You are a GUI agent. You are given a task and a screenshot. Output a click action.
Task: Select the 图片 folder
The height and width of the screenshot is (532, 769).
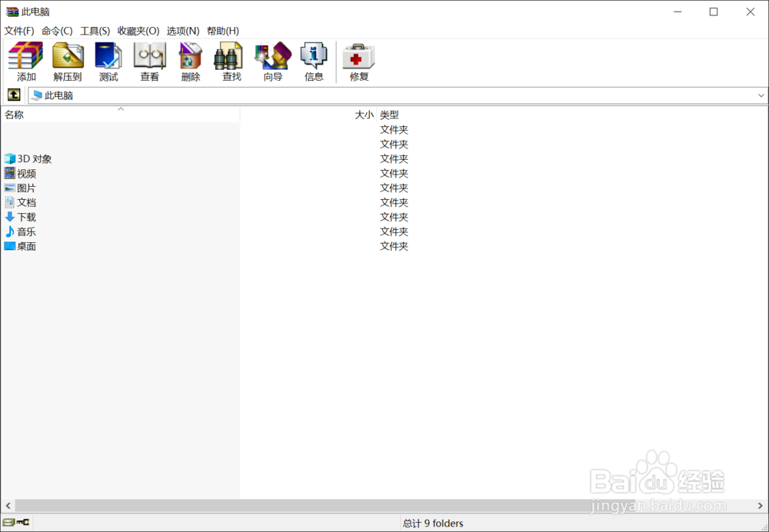click(20, 188)
